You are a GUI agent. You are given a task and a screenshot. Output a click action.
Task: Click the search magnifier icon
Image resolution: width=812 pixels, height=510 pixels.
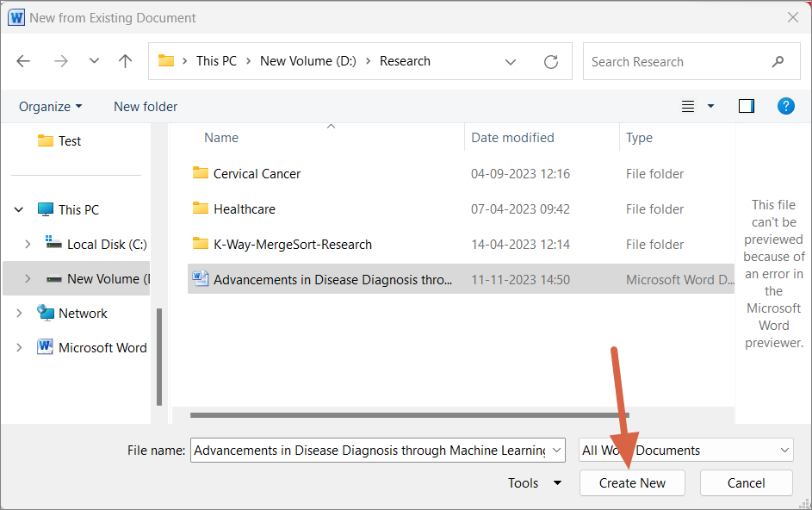click(778, 62)
